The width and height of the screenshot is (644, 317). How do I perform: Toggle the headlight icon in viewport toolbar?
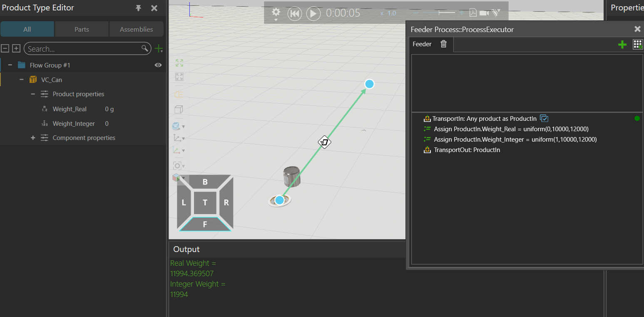(x=179, y=95)
